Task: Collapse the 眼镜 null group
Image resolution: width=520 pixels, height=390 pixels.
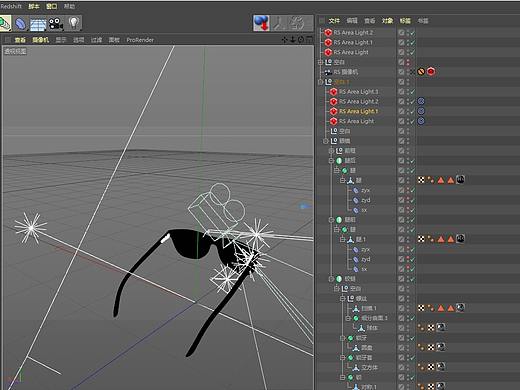Action: point(326,141)
